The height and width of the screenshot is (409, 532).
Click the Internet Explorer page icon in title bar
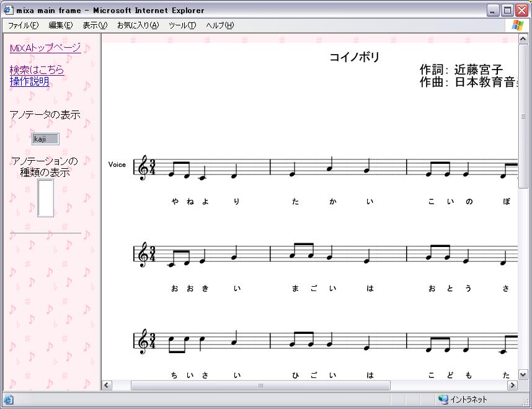point(8,10)
